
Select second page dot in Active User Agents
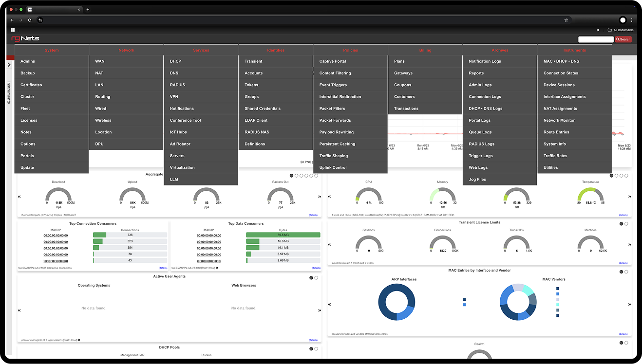tap(316, 278)
